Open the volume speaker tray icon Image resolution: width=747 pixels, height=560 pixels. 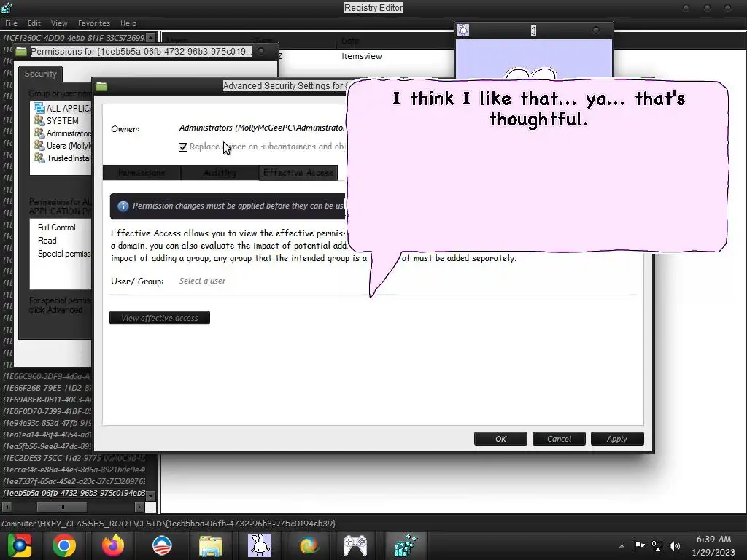click(674, 546)
